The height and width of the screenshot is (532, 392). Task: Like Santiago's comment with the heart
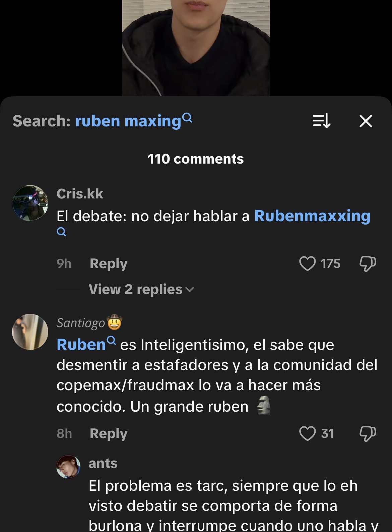pyautogui.click(x=307, y=433)
